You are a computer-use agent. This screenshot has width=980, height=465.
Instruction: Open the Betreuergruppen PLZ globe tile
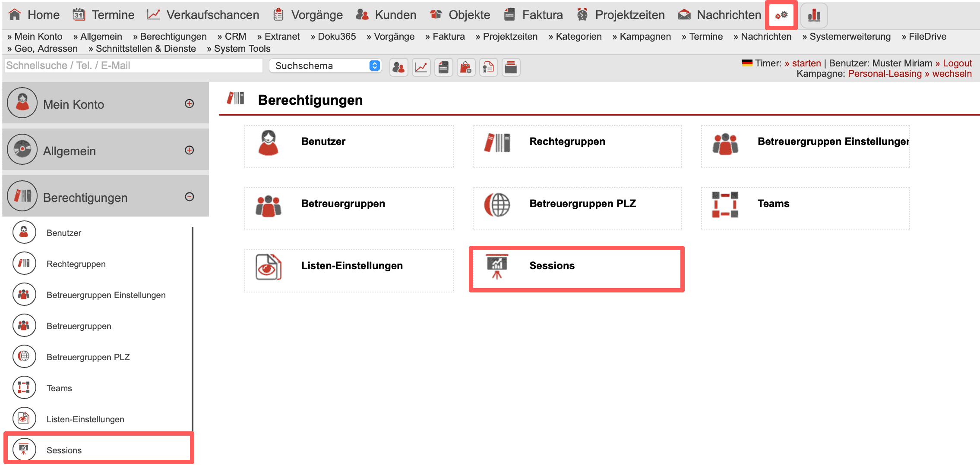click(x=577, y=208)
